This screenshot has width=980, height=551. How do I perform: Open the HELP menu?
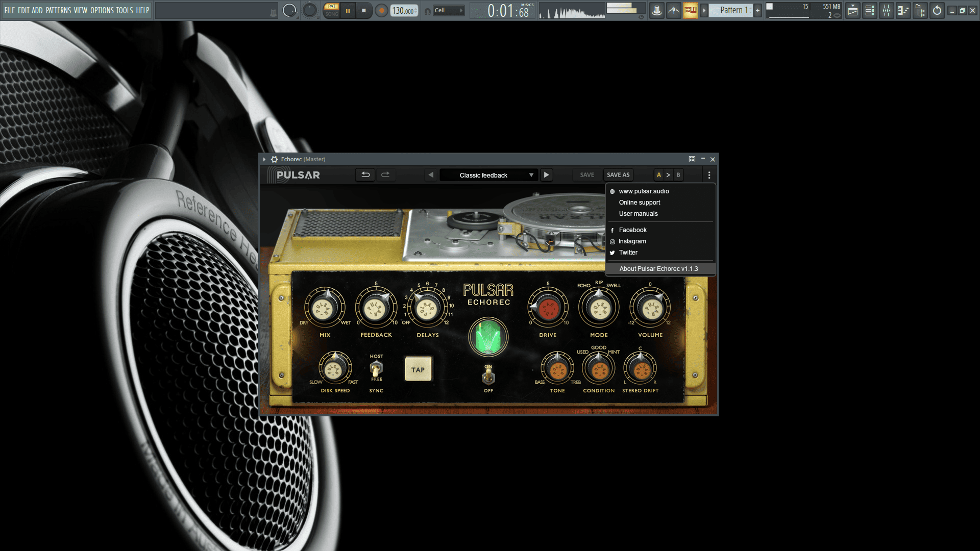pos(142,10)
